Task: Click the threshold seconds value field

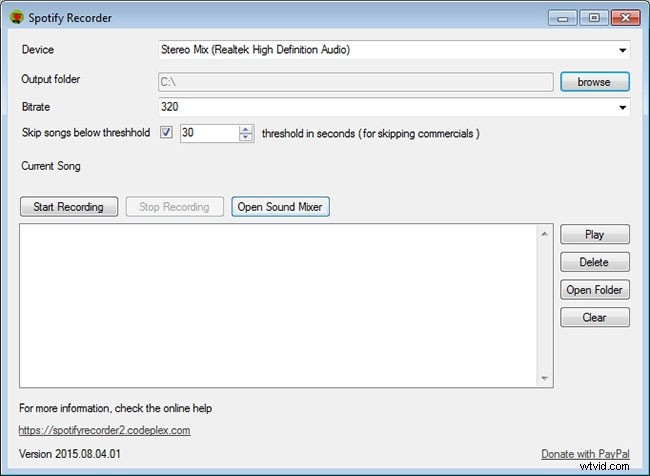Action: [210, 133]
